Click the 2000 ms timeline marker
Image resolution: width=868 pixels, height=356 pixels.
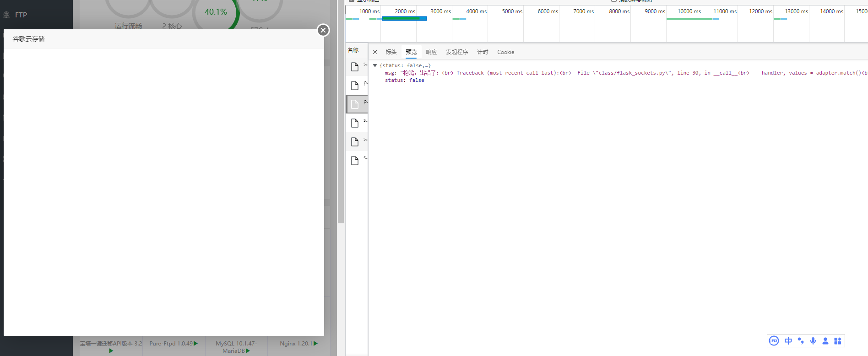pyautogui.click(x=405, y=11)
